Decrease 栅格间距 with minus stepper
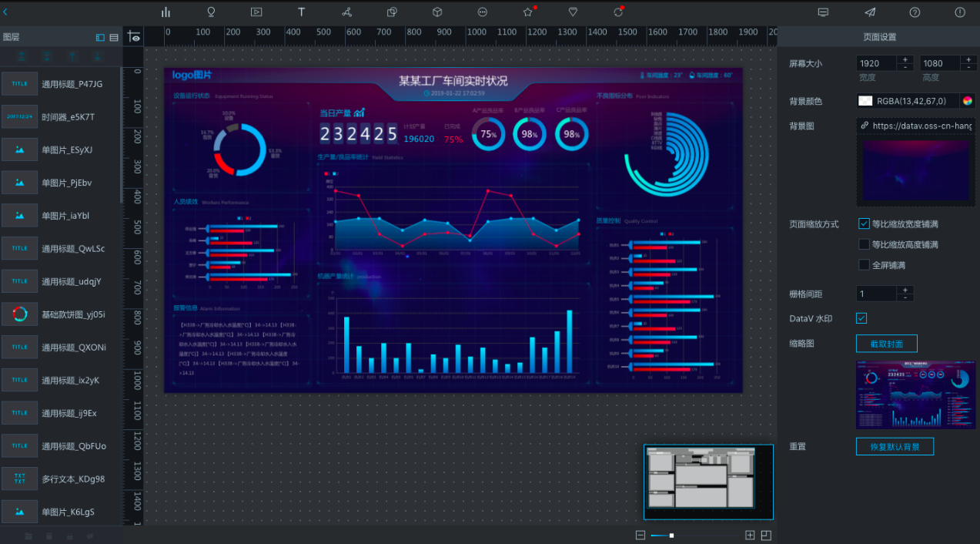Viewport: 980px width, 544px height. click(x=905, y=297)
